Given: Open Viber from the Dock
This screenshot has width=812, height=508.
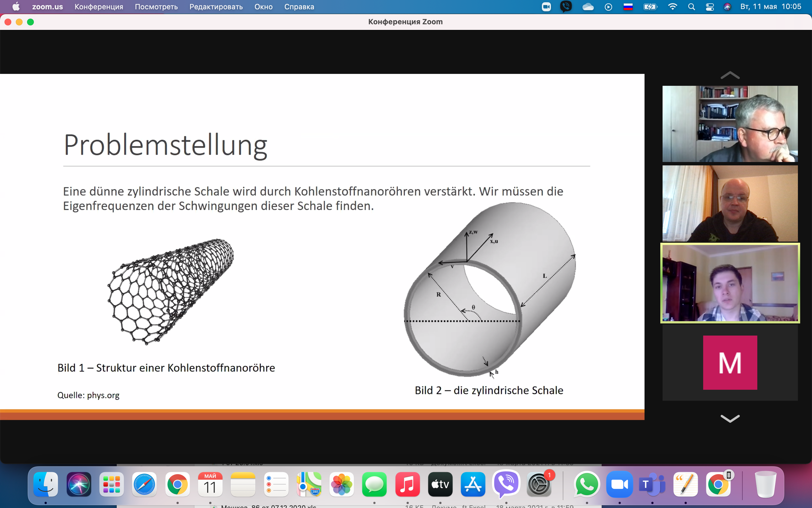Looking at the screenshot, I should point(506,484).
